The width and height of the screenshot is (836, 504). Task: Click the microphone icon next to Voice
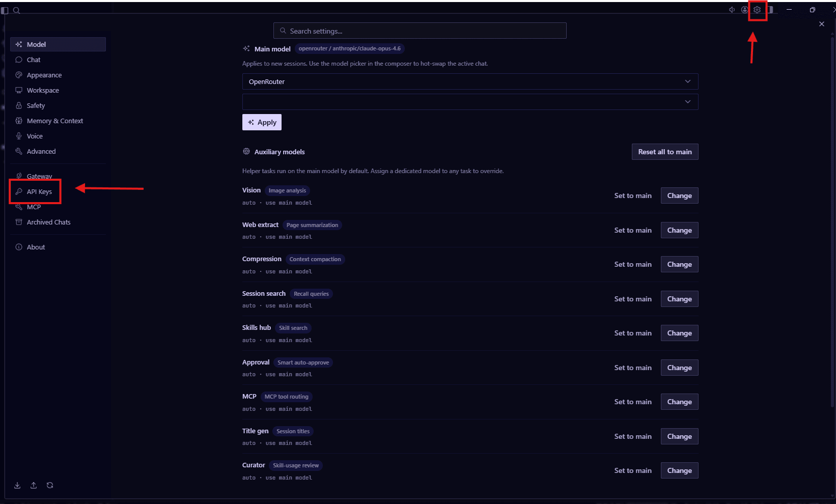(x=19, y=136)
